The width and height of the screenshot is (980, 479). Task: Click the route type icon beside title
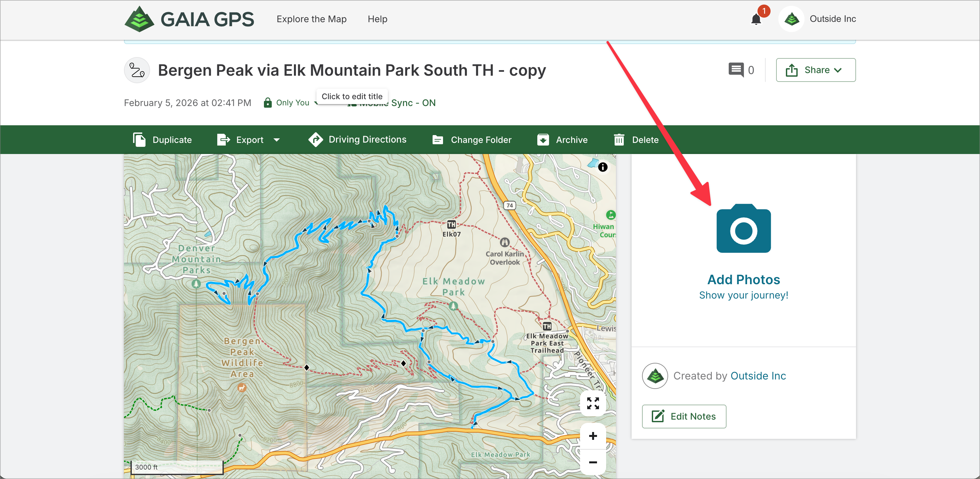point(137,70)
